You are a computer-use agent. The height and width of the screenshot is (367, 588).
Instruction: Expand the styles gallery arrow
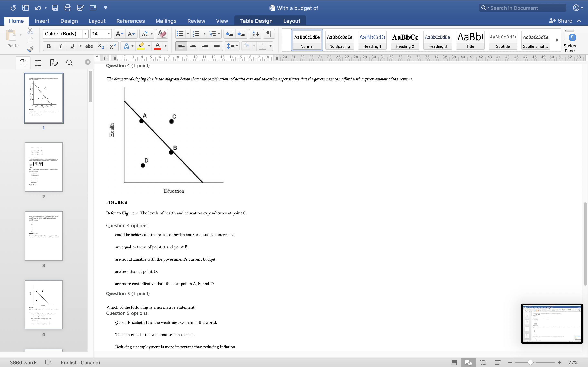click(x=557, y=40)
